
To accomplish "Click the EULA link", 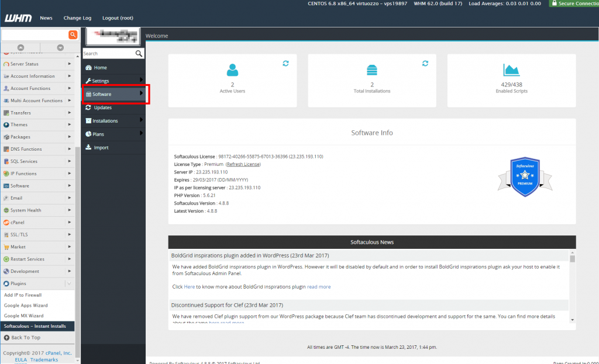I will pos(21,360).
